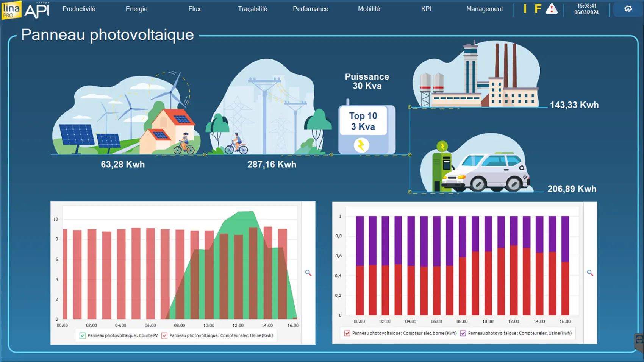This screenshot has width=644, height=362.
Task: Toggle Compteur elec. Usine checkbox in left chart
Action: click(x=164, y=335)
